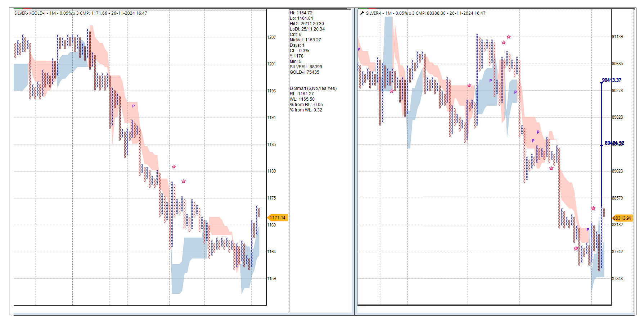Open chart settings via wrench icon

pos(362,13)
